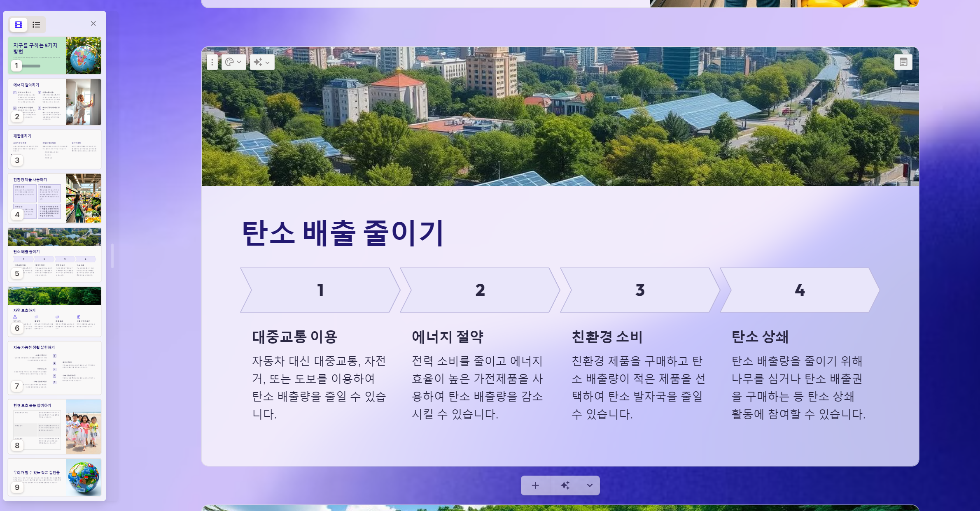Screen dimensions: 980x511
Task: Select arrow step number 4
Action: click(800, 290)
